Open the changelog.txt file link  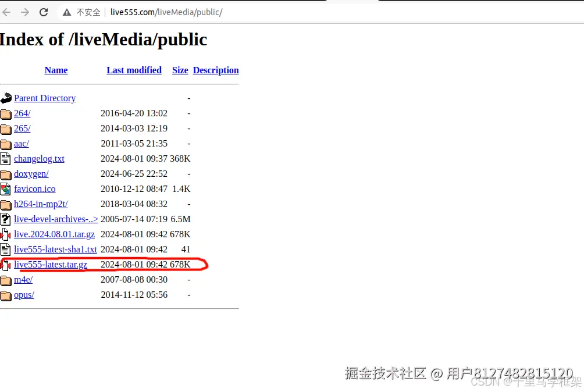(39, 159)
